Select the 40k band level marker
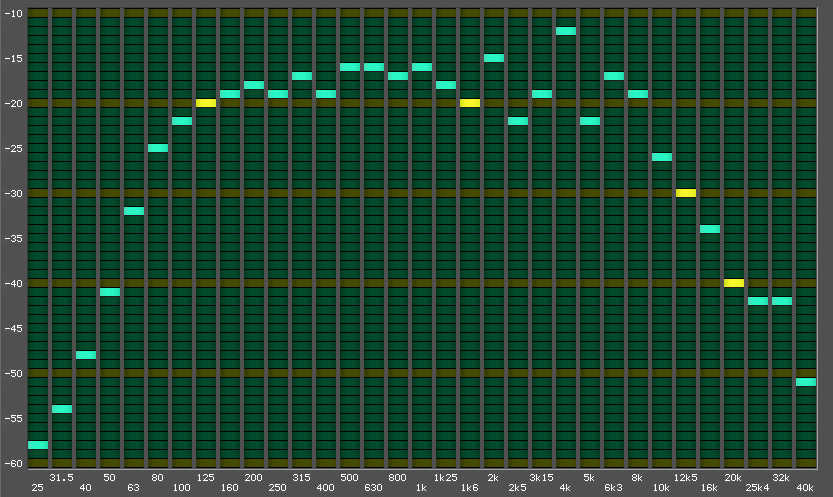 pos(806,382)
